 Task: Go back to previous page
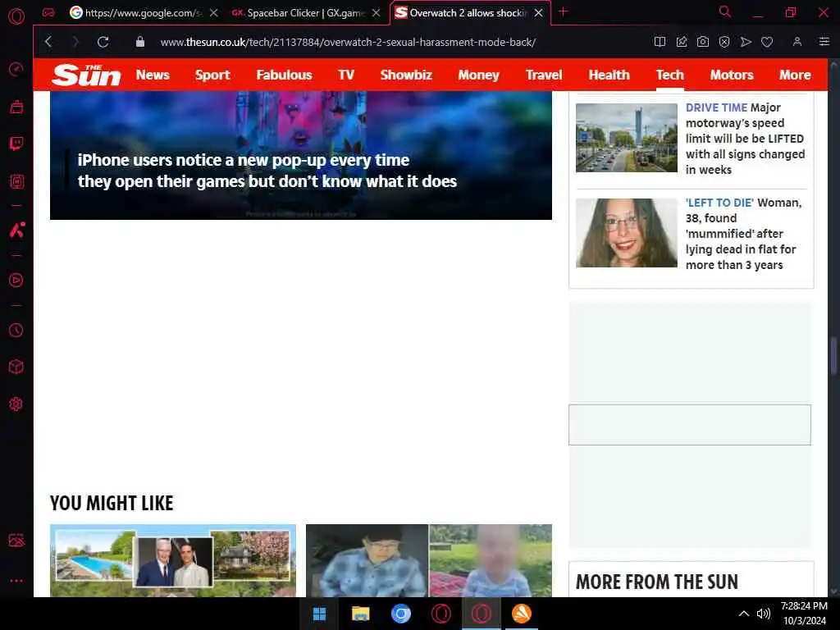click(x=48, y=42)
